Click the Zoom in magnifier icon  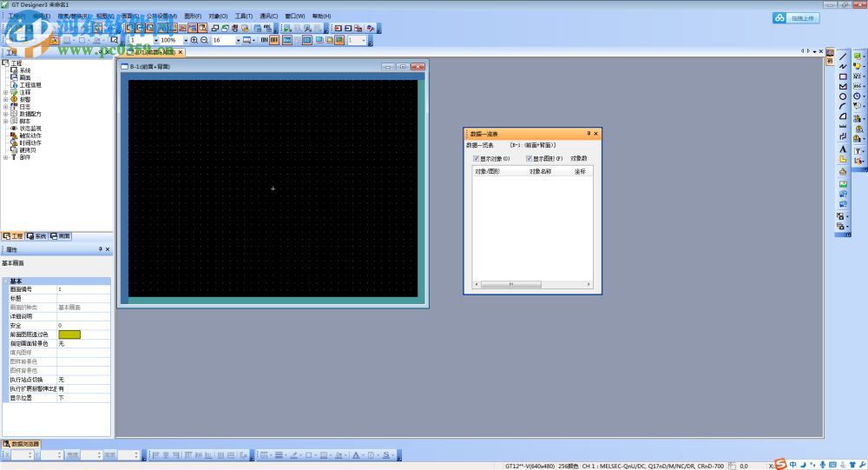pyautogui.click(x=194, y=40)
